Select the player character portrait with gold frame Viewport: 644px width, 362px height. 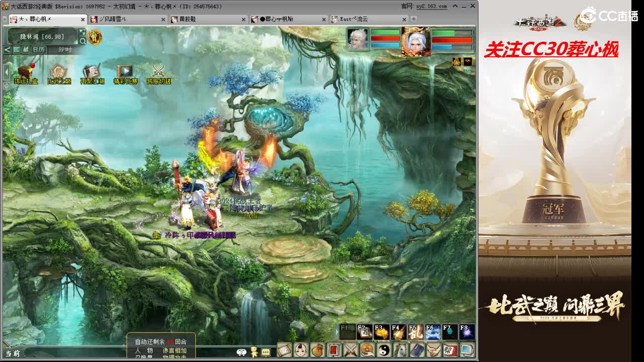(x=416, y=41)
